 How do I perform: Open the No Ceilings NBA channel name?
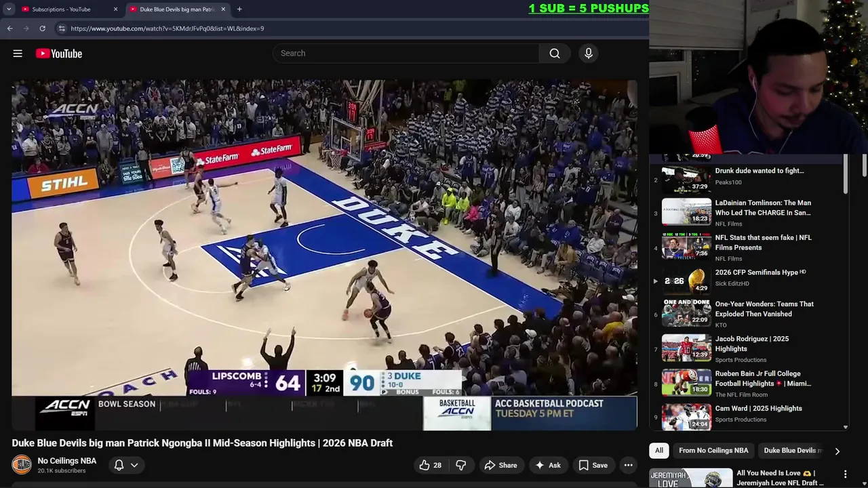coord(67,461)
